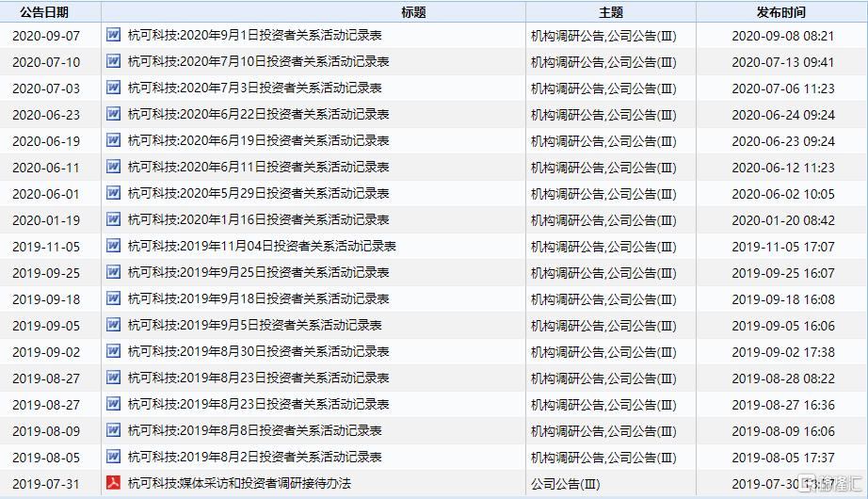This screenshot has height=499, width=868.
Task: Select announcement date 2020-06-23
Action: (x=46, y=115)
